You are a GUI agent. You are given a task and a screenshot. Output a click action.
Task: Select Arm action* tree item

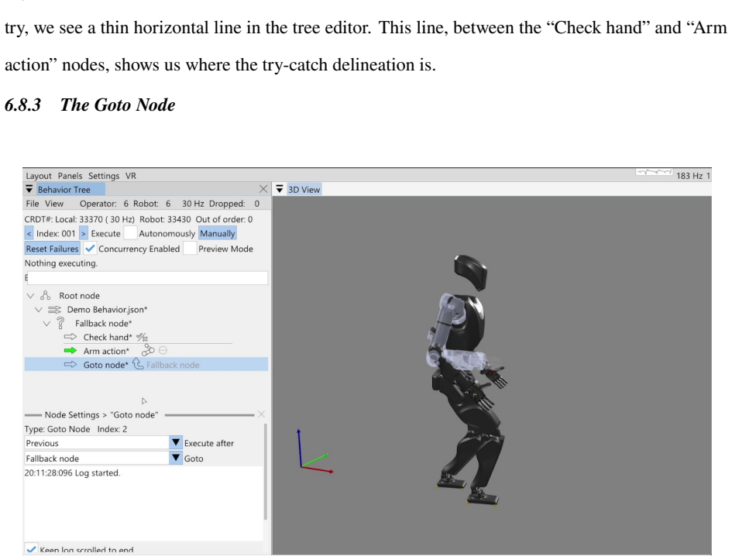pos(106,351)
